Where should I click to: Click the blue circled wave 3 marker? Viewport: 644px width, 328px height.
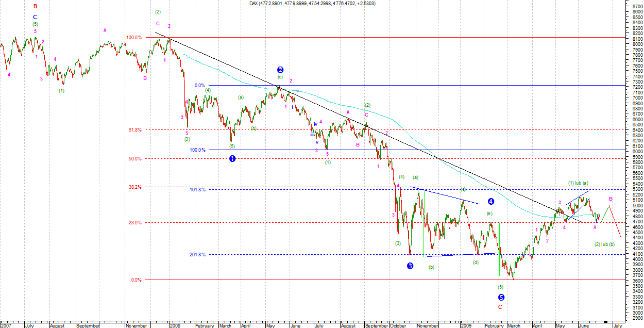coord(410,266)
